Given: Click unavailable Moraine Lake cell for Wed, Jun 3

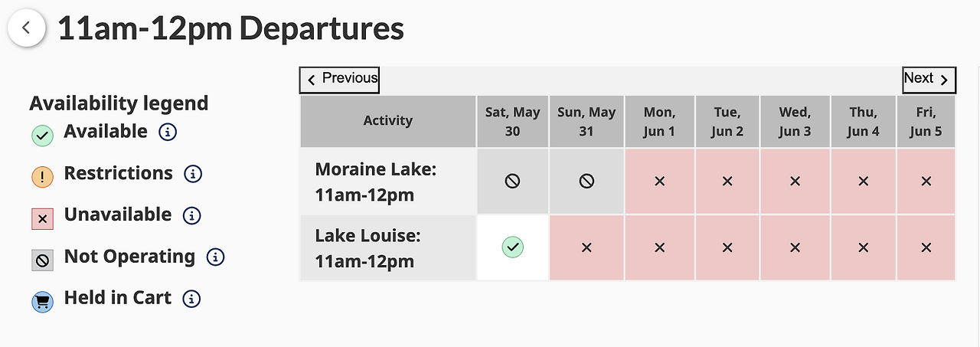Looking at the screenshot, I should (x=795, y=181).
